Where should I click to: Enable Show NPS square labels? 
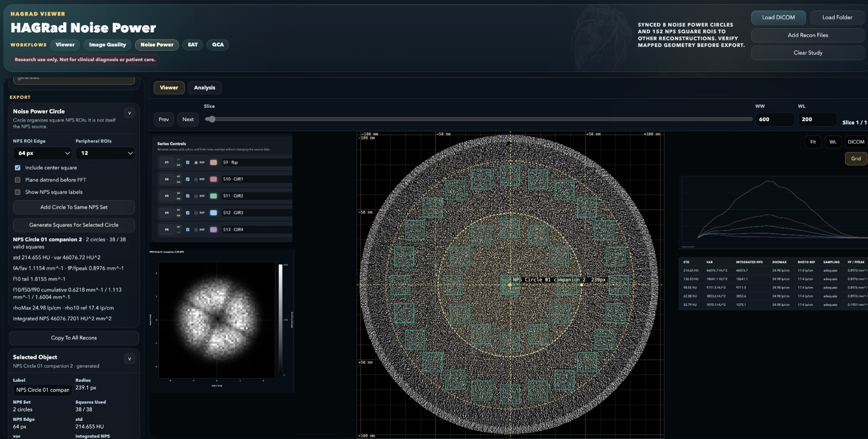click(17, 192)
